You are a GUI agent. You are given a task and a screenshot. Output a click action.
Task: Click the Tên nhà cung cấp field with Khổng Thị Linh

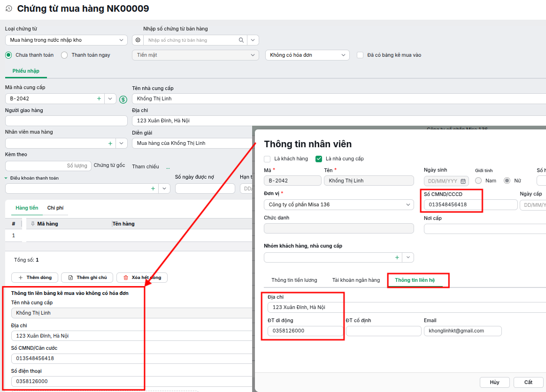point(339,98)
